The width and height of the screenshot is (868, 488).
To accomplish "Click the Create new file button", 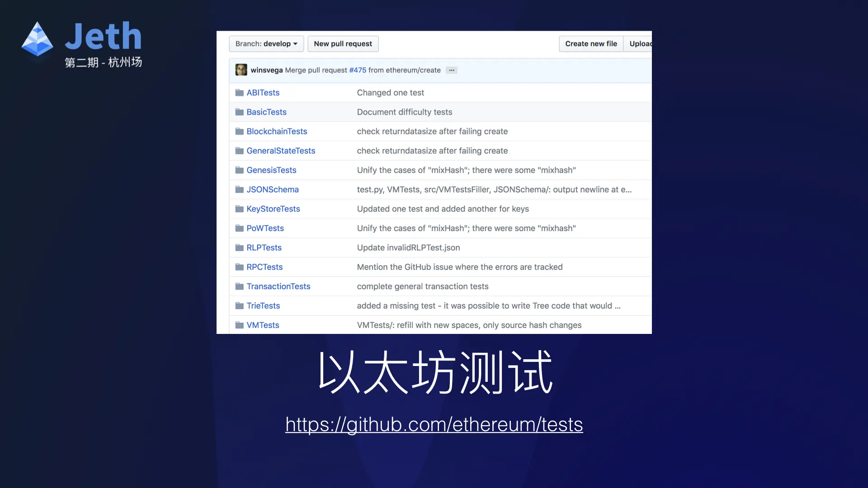I will click(x=590, y=44).
